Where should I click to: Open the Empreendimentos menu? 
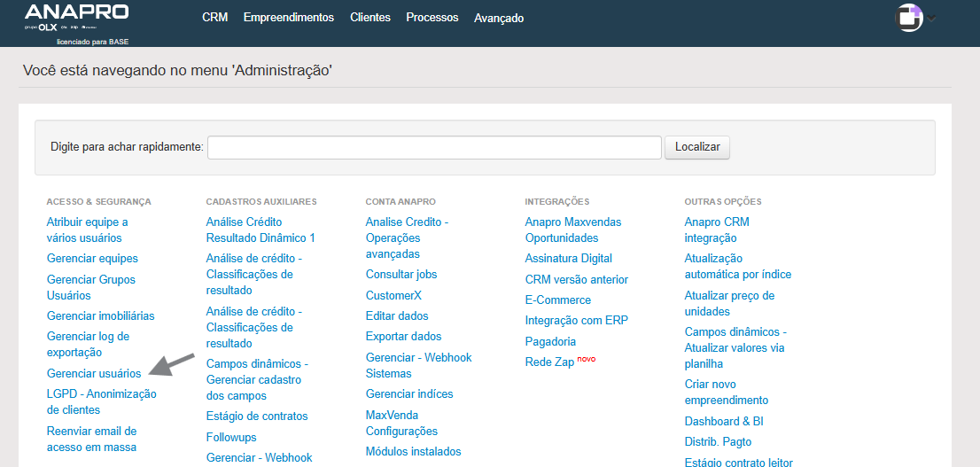click(x=289, y=18)
